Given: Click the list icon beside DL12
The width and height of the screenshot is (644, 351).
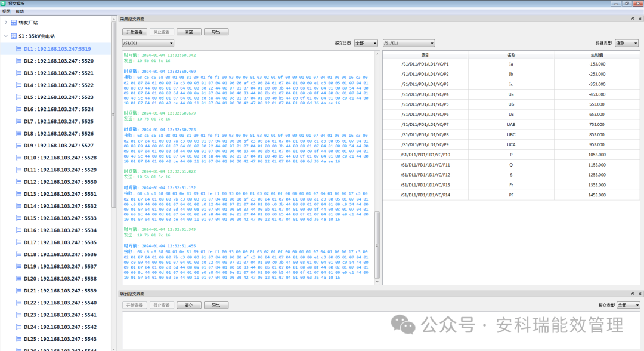Looking at the screenshot, I should [x=18, y=181].
